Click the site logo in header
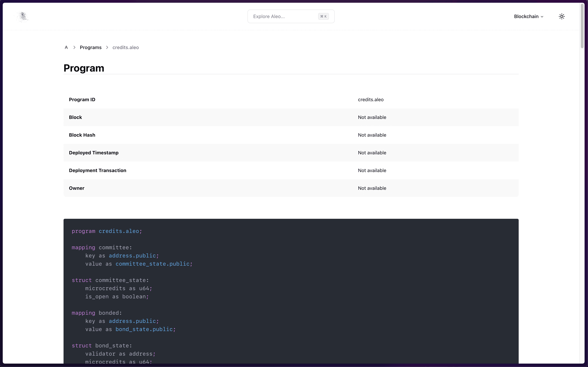This screenshot has width=588, height=367. click(x=22, y=17)
